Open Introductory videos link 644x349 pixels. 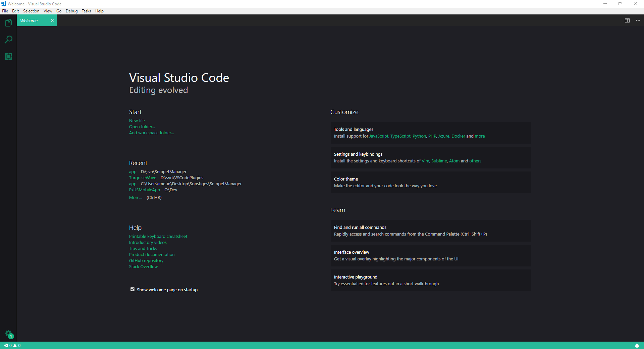point(148,243)
